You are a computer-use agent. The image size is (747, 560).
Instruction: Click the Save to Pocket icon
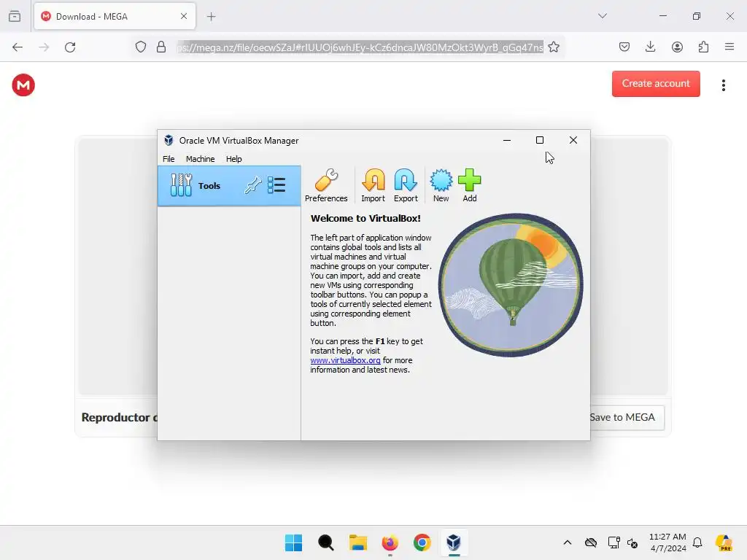click(x=624, y=47)
